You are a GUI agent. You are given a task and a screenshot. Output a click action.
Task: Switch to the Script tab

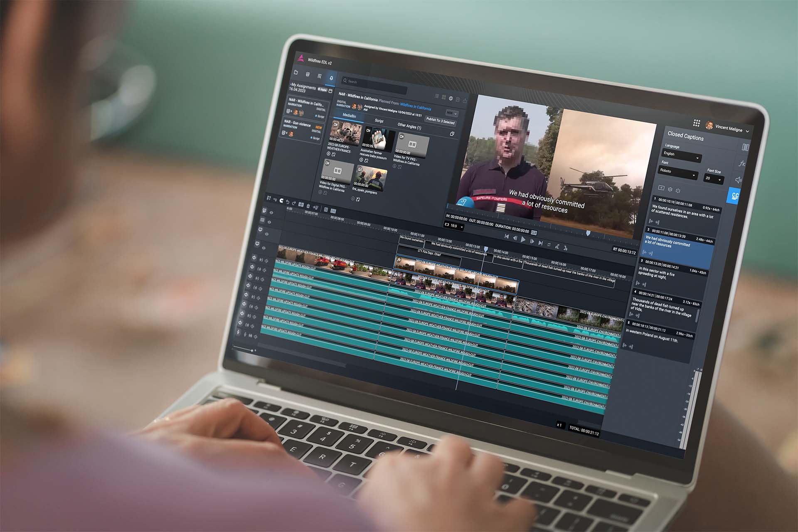pyautogui.click(x=379, y=121)
